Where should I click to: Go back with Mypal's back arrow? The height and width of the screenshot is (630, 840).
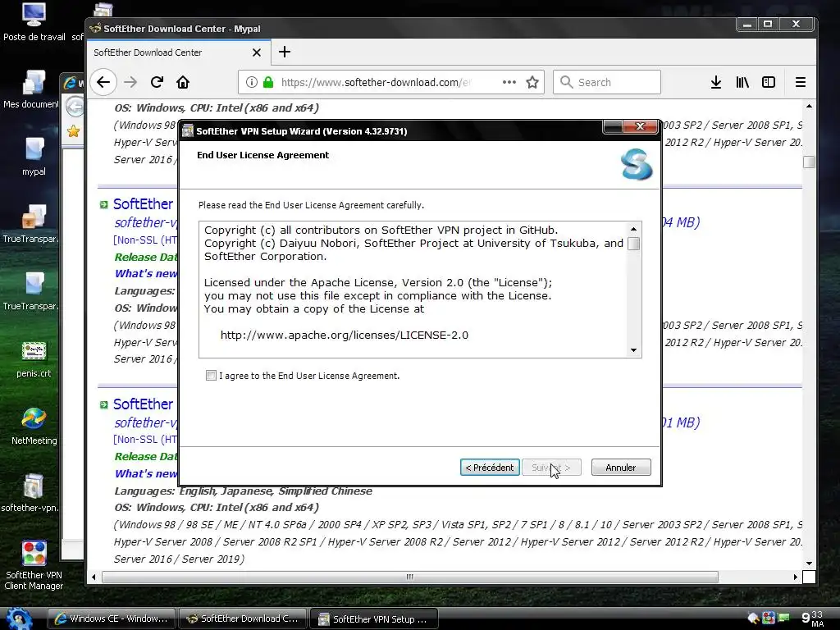[x=103, y=82]
